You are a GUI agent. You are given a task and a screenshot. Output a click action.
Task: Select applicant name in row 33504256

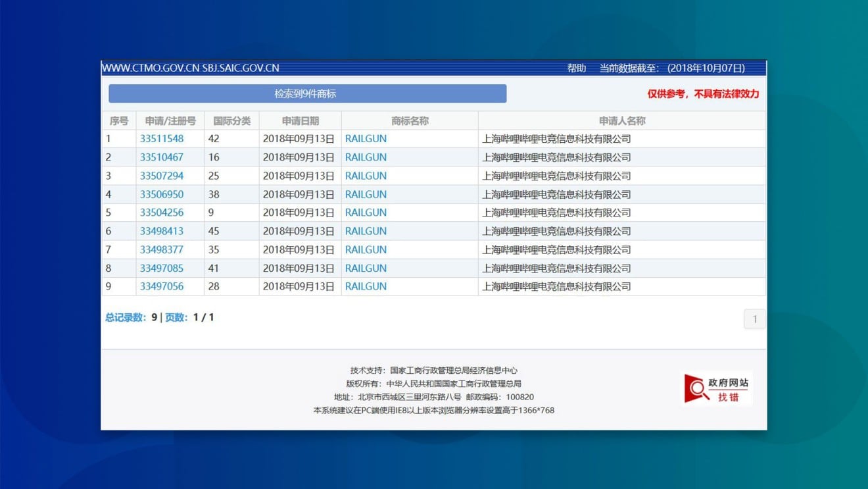[x=556, y=213]
